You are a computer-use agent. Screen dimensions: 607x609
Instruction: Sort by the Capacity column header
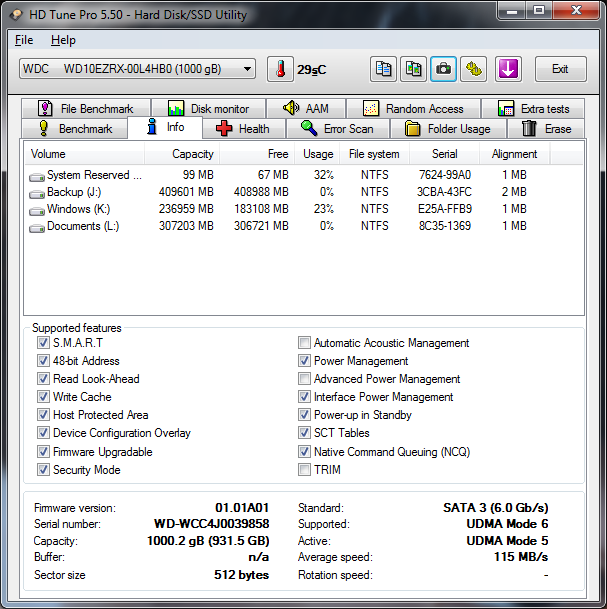click(182, 154)
